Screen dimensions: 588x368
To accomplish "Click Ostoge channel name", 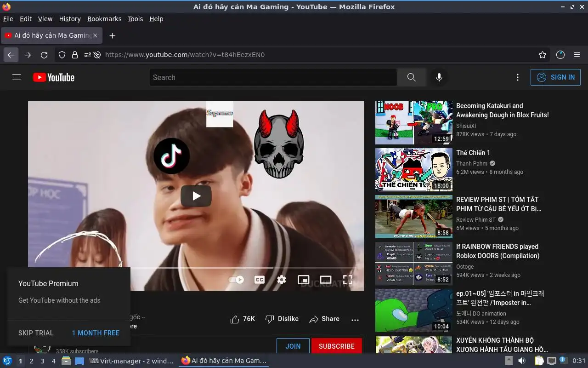I will tap(465, 266).
